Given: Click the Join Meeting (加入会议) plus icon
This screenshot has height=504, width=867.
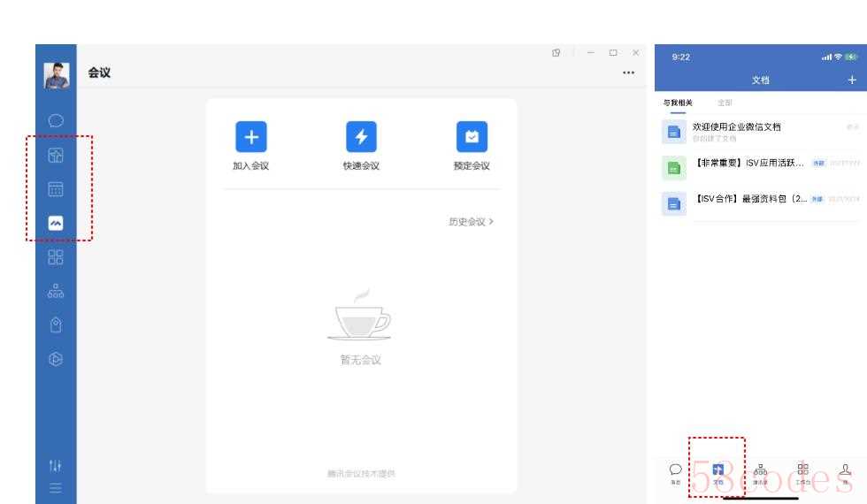Looking at the screenshot, I should (251, 136).
